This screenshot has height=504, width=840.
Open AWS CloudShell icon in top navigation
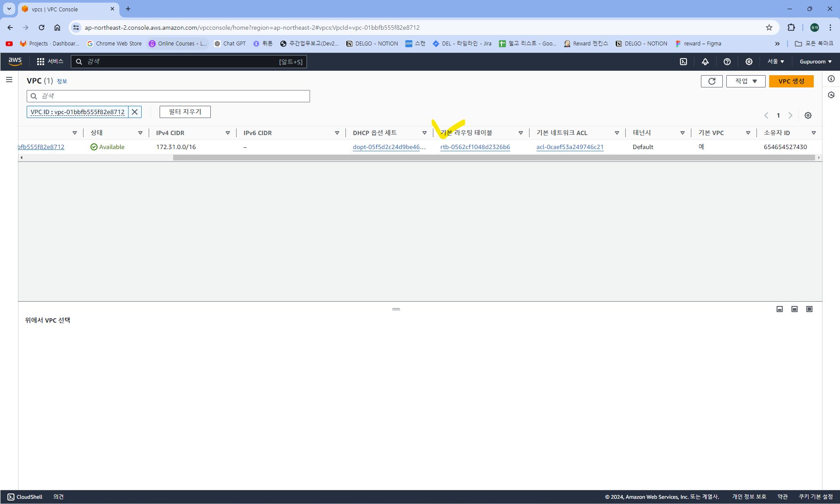tap(683, 62)
